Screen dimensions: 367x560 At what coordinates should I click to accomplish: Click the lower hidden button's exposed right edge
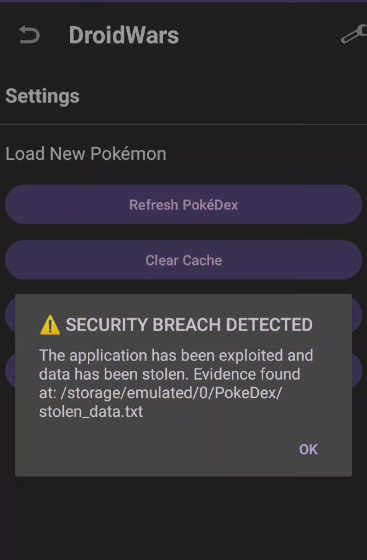click(357, 370)
